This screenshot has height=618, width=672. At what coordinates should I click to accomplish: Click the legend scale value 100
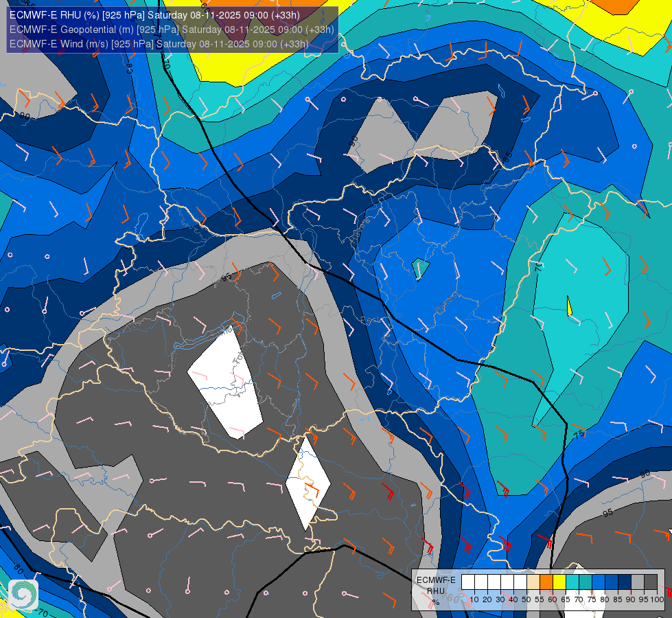pos(658,599)
